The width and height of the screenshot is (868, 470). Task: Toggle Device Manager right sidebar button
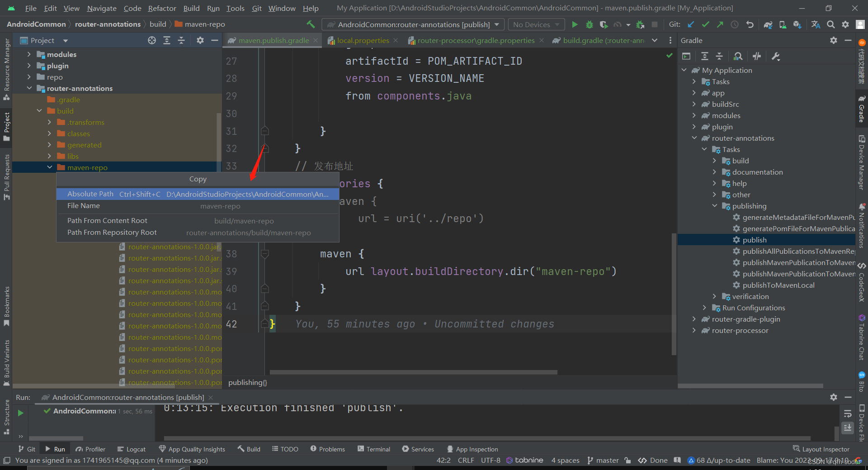861,163
